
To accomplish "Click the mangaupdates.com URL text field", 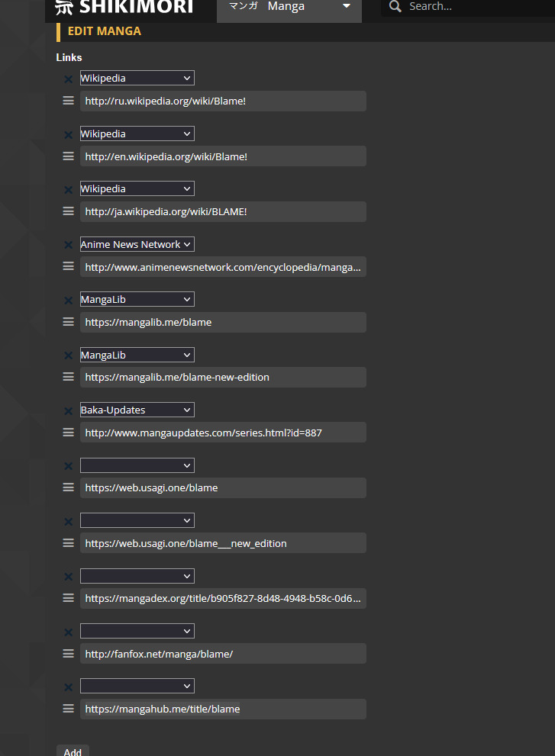I will coord(223,433).
